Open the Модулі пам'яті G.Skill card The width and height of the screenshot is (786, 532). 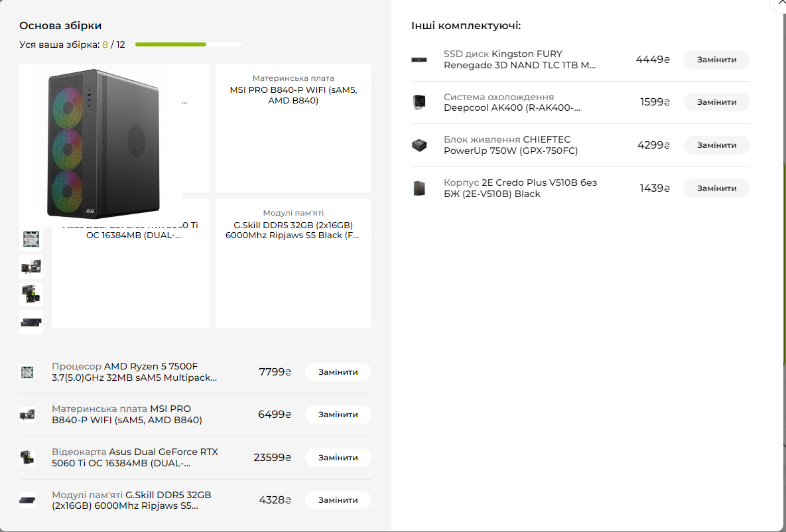click(x=293, y=263)
